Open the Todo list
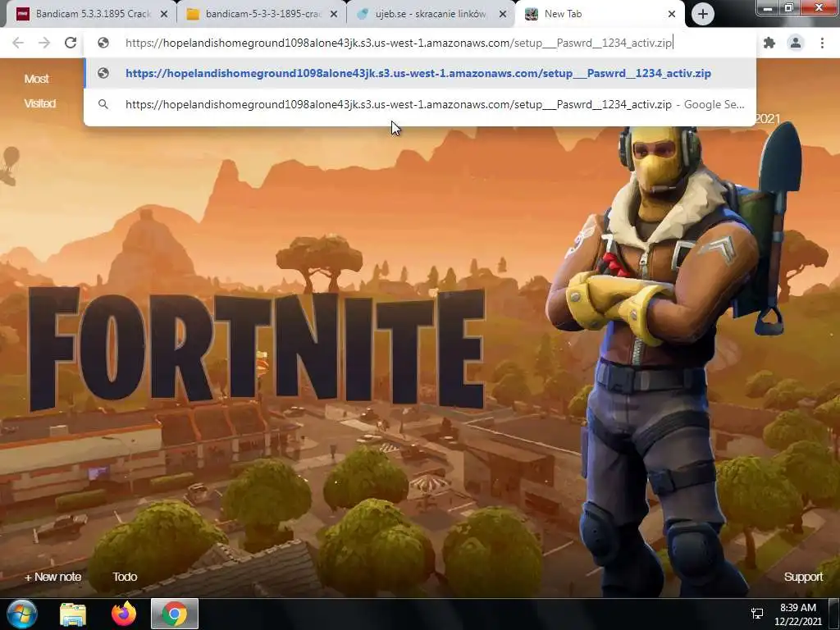The image size is (840, 630). [125, 577]
